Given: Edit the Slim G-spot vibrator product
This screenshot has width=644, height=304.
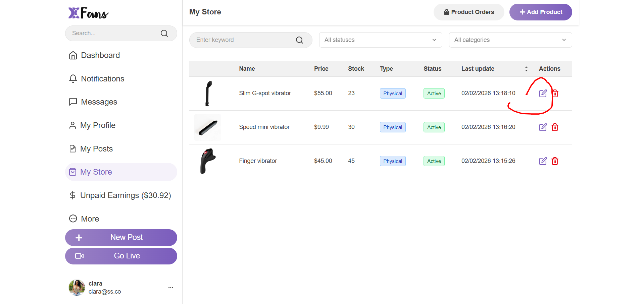Looking at the screenshot, I should coord(543,94).
